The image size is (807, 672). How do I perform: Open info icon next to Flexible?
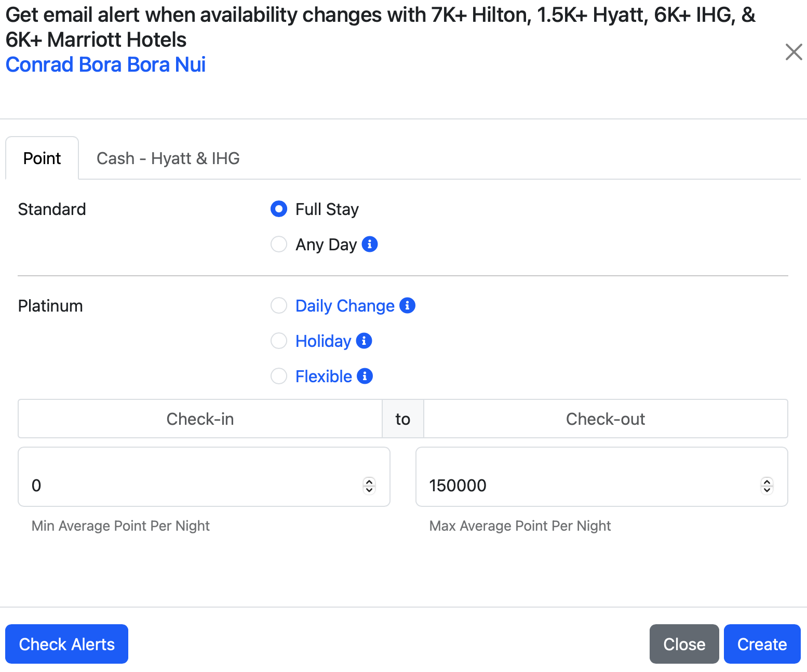click(365, 376)
